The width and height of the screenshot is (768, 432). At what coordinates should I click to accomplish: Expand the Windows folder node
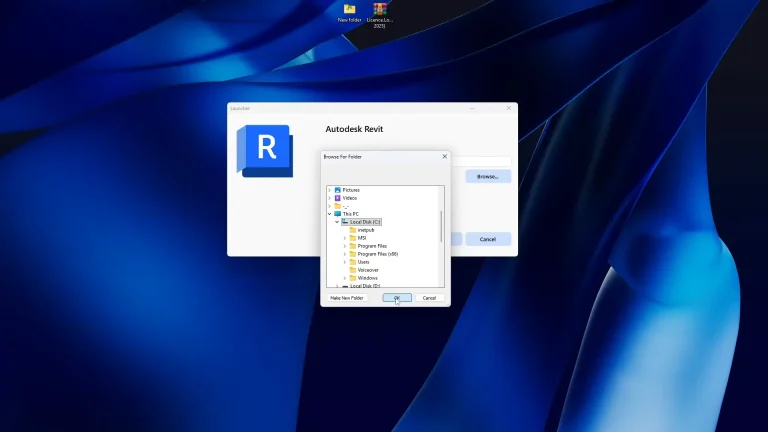[x=345, y=278]
